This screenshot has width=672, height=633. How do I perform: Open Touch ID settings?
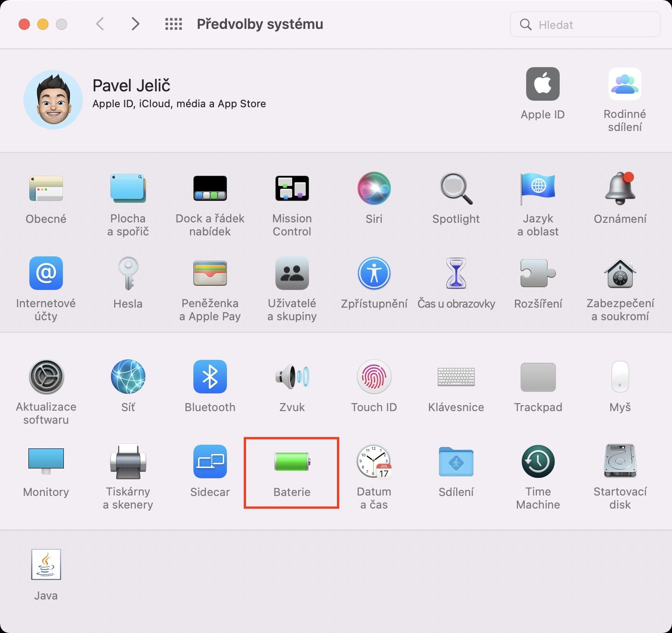point(374,377)
